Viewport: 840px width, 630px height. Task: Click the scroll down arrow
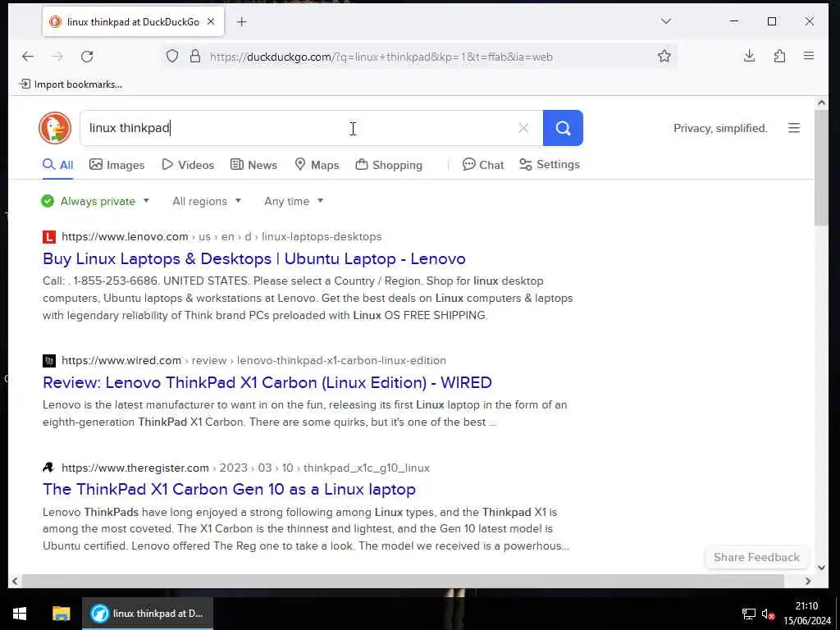point(821,568)
